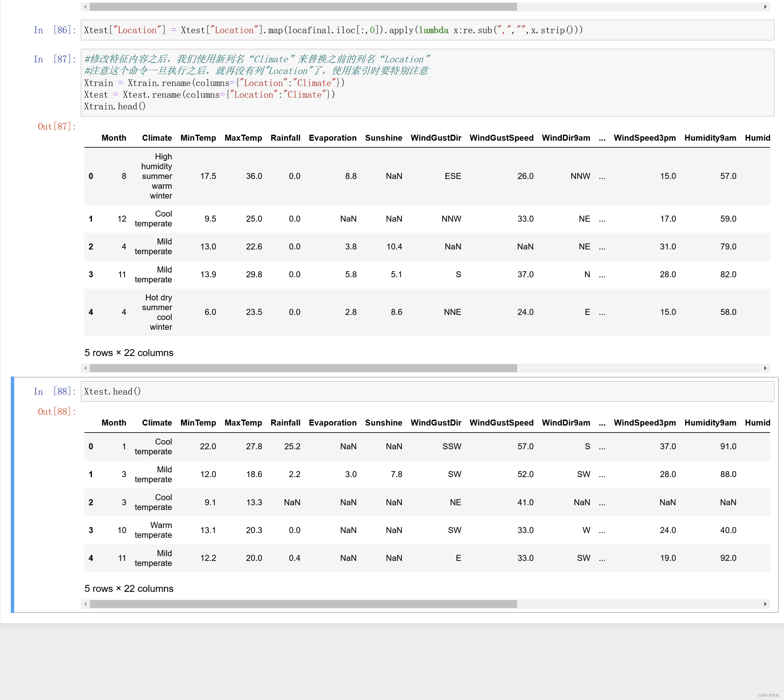Screen dimensions: 784x700
Task: Click the Climate header in Out[88] table
Action: pos(157,423)
